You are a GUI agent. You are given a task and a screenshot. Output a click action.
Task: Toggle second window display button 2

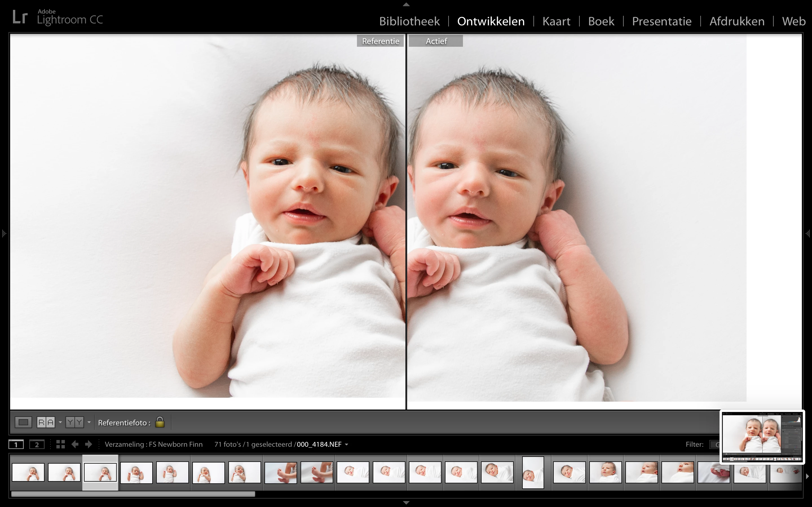point(37,445)
